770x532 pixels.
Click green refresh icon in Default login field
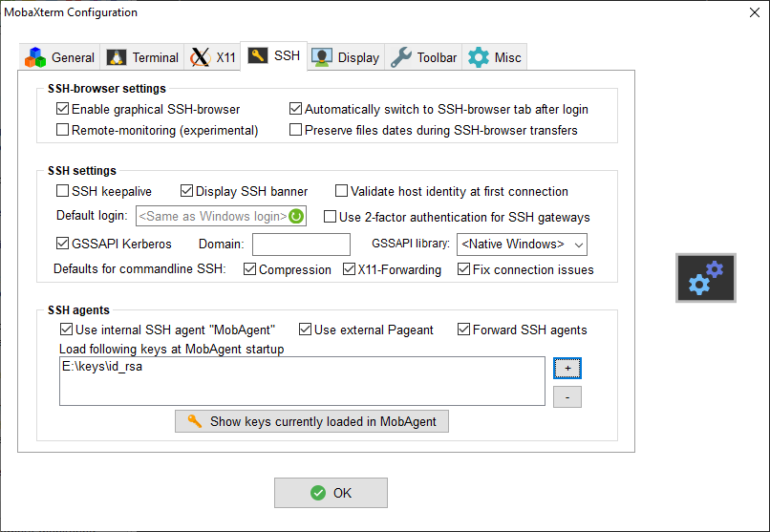pyautogui.click(x=296, y=217)
